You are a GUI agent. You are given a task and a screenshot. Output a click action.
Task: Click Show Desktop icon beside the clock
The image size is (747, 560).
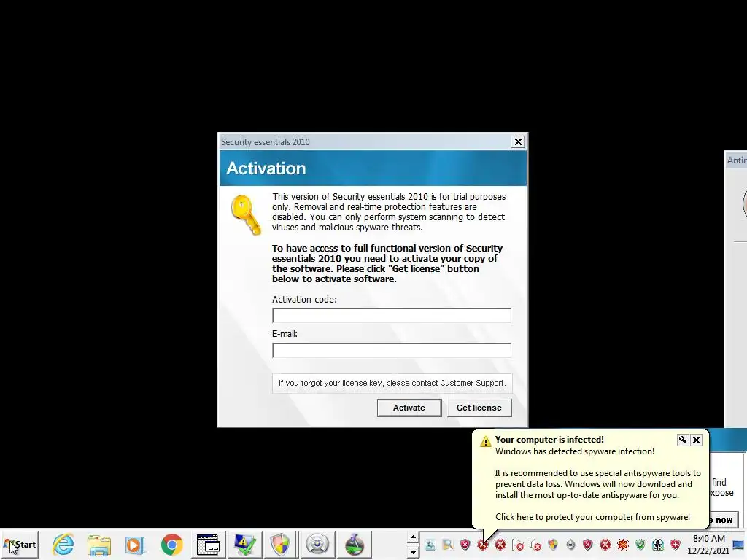(x=740, y=544)
